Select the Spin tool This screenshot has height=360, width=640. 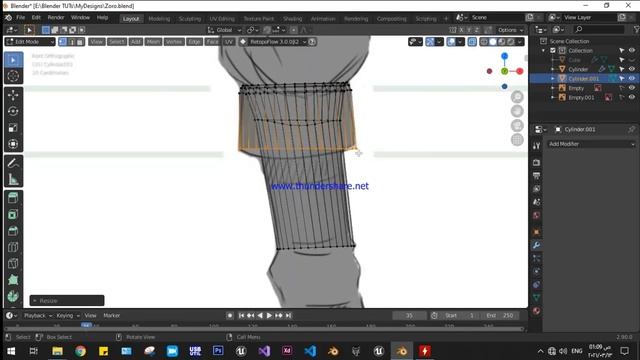(13, 296)
